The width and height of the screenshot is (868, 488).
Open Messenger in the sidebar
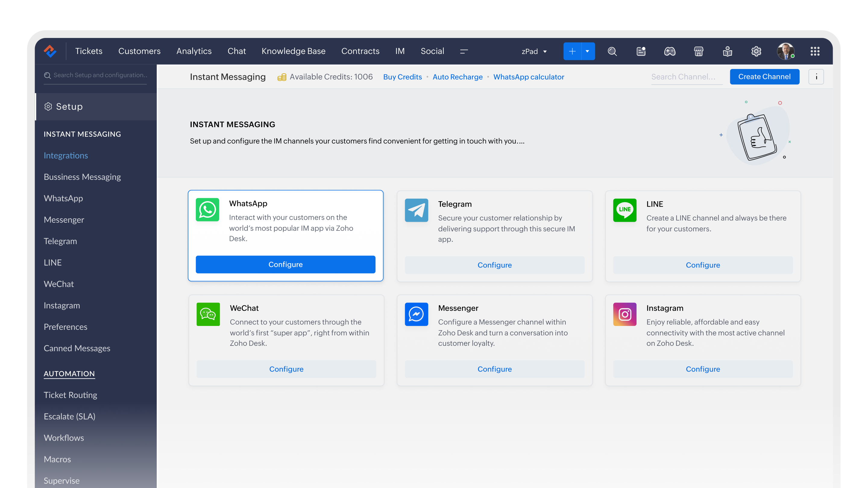64,220
